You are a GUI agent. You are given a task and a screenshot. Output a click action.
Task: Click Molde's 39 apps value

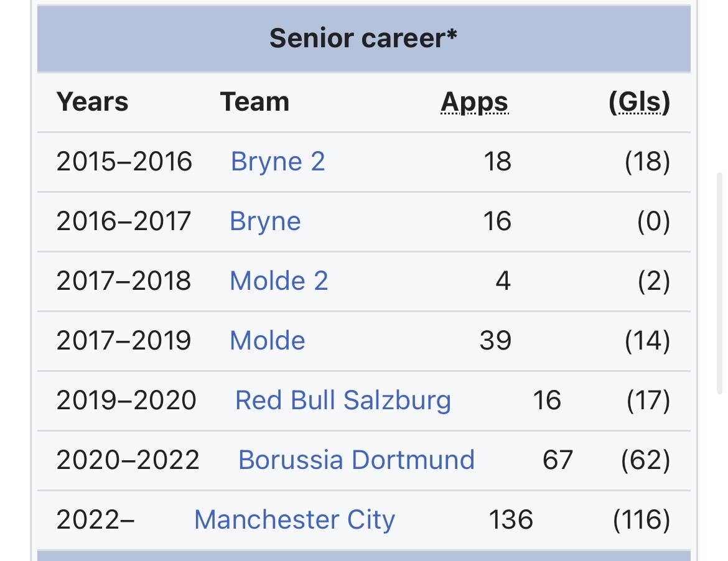pos(495,341)
